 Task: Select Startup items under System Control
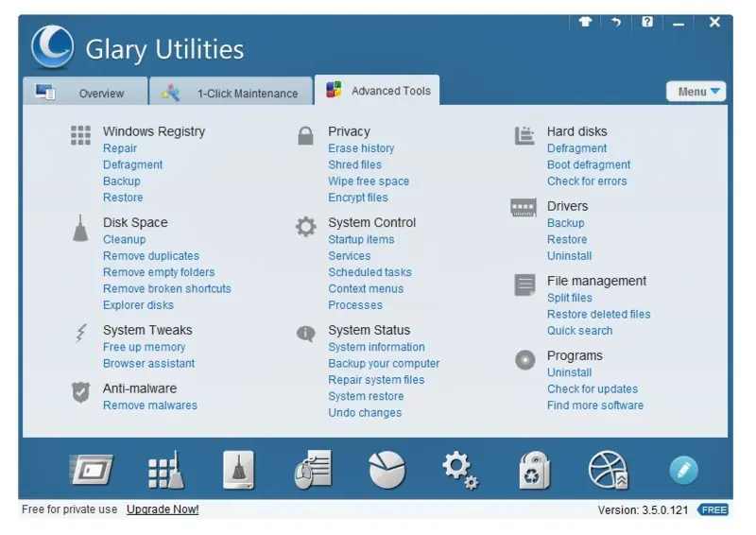pos(361,239)
